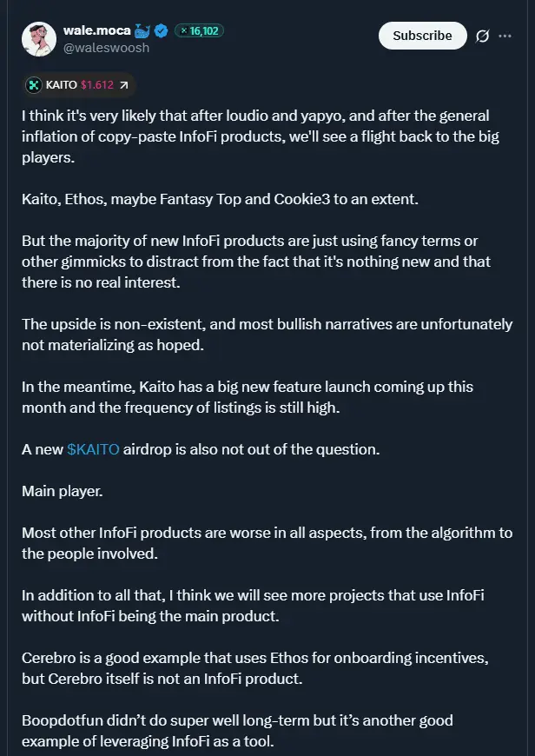Click the "Kaito, Ethos, maybe Fantasy Top" line
This screenshot has width=535, height=756.
pos(221,199)
